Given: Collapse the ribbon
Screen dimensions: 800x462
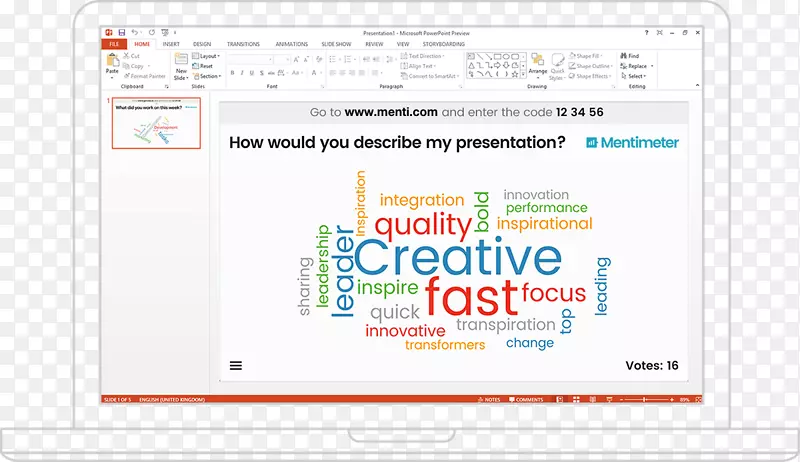Looking at the screenshot, I should (x=697, y=85).
